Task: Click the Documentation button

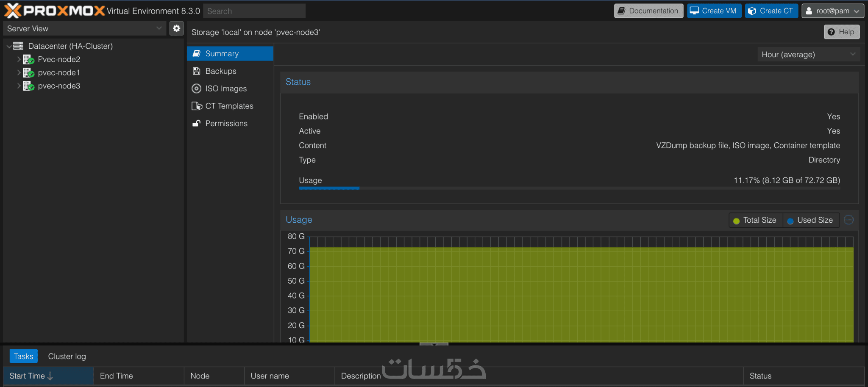Action: pyautogui.click(x=648, y=11)
